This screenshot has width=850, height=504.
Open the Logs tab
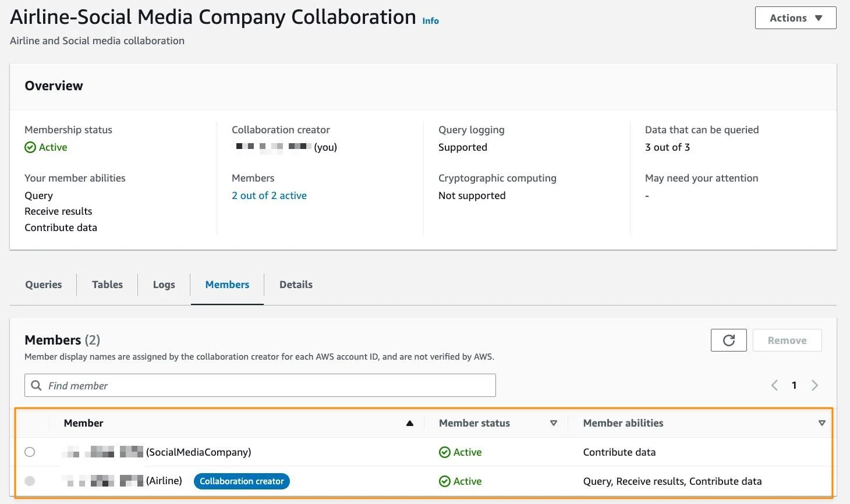pos(164,285)
